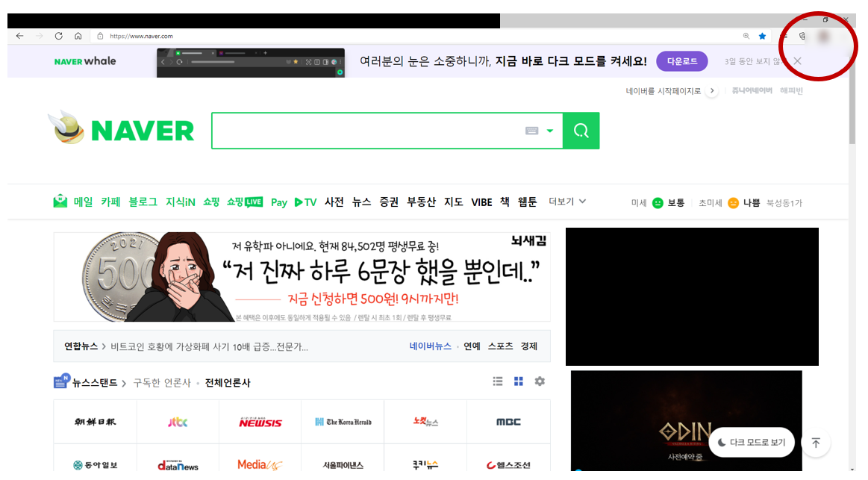Open the NEWSIS press tile

pos(260,422)
